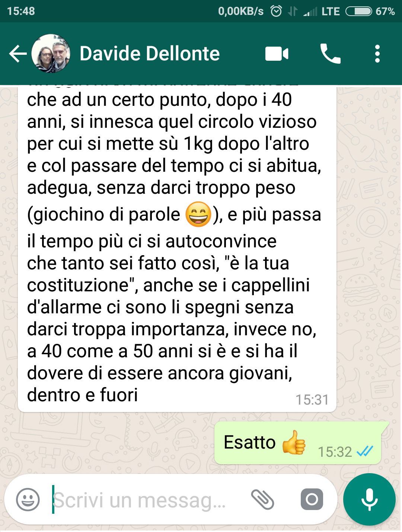Tap the alarm clock status icon

[276, 11]
